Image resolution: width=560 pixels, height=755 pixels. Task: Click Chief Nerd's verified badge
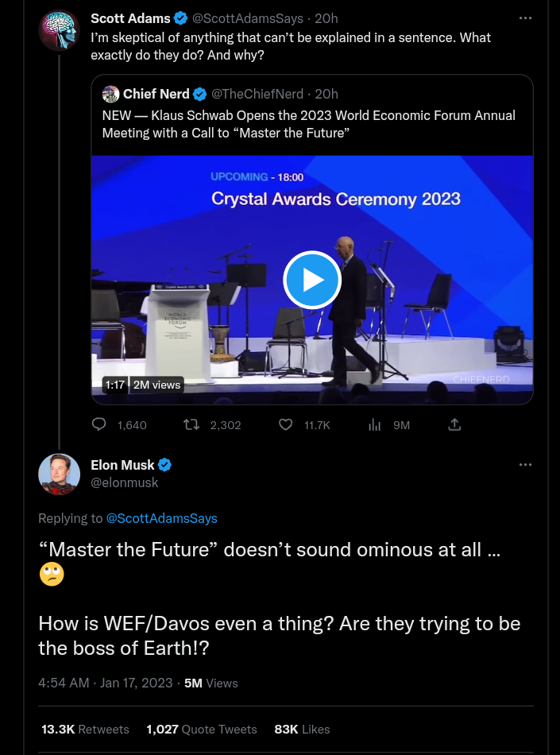point(200,94)
